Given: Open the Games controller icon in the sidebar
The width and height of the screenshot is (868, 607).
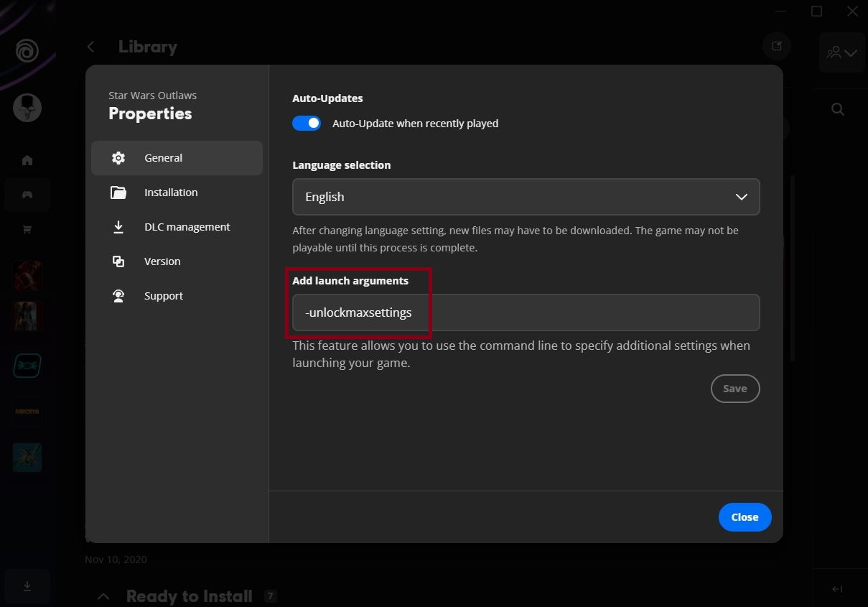Looking at the screenshot, I should 27,195.
